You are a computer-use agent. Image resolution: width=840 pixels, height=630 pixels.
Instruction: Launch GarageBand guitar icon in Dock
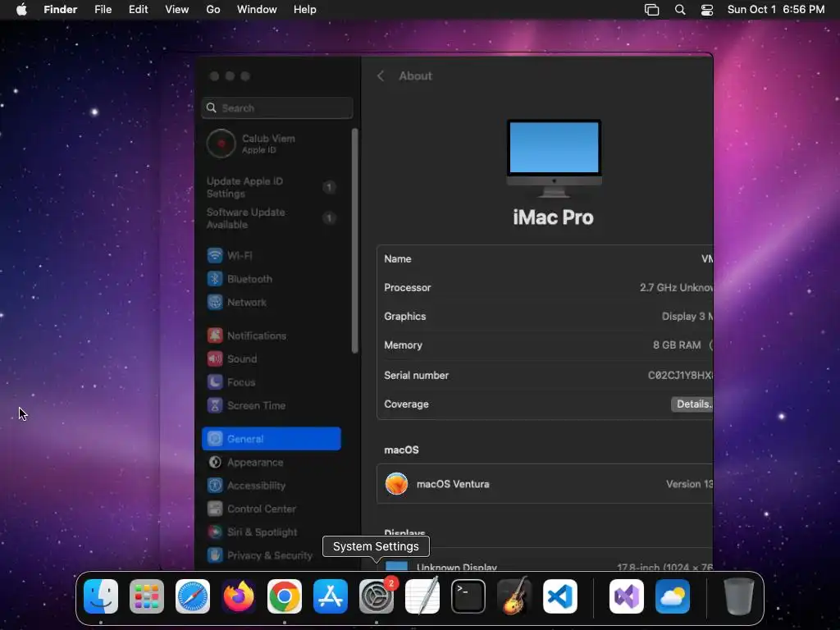click(x=514, y=596)
